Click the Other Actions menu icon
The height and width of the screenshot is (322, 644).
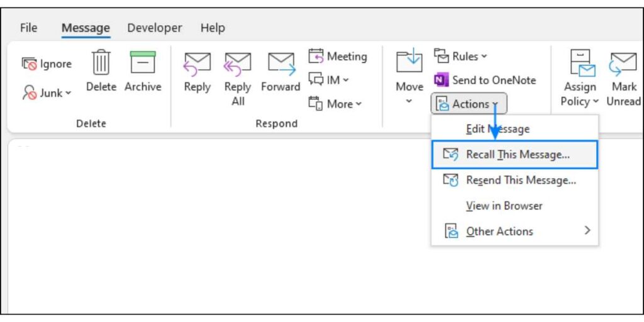point(452,231)
